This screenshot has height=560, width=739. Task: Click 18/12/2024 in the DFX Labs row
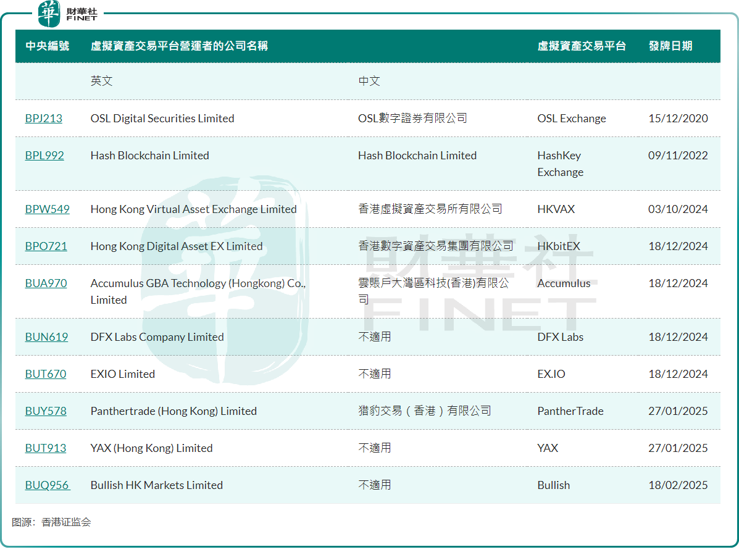678,337
